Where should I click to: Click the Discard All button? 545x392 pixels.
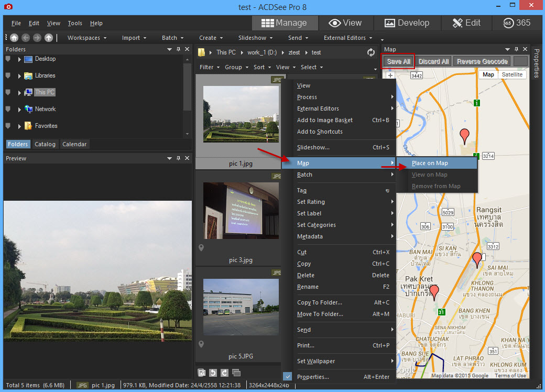click(433, 61)
